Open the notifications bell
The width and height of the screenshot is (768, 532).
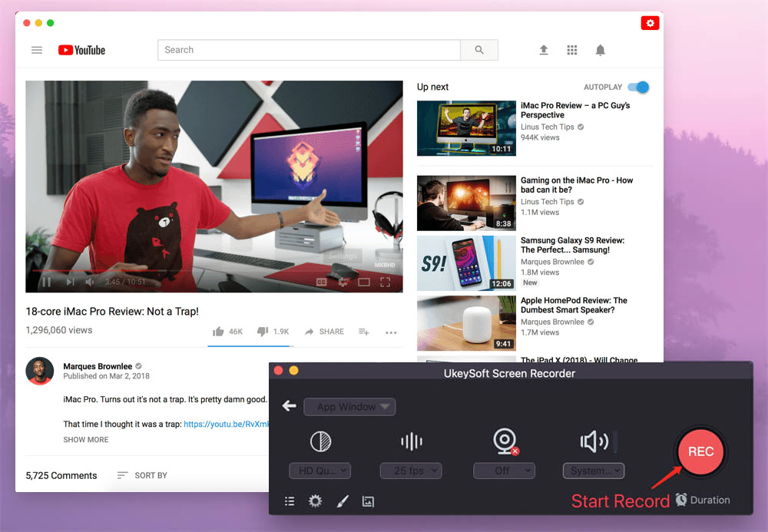point(600,50)
